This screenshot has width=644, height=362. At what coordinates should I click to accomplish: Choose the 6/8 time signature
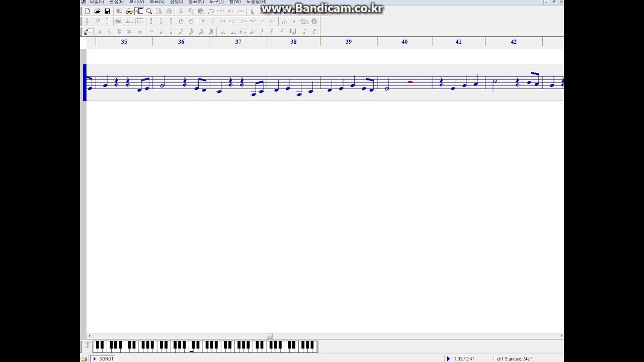click(x=171, y=21)
